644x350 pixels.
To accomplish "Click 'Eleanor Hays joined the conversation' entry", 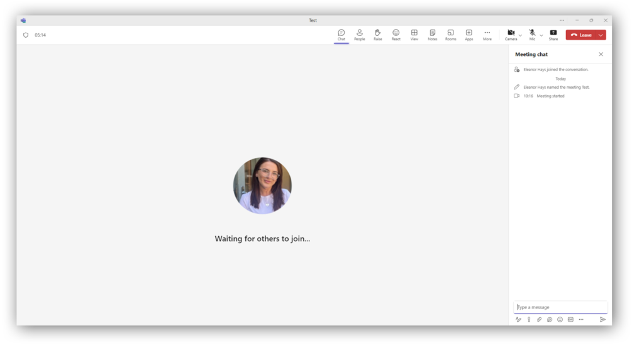I will click(556, 69).
